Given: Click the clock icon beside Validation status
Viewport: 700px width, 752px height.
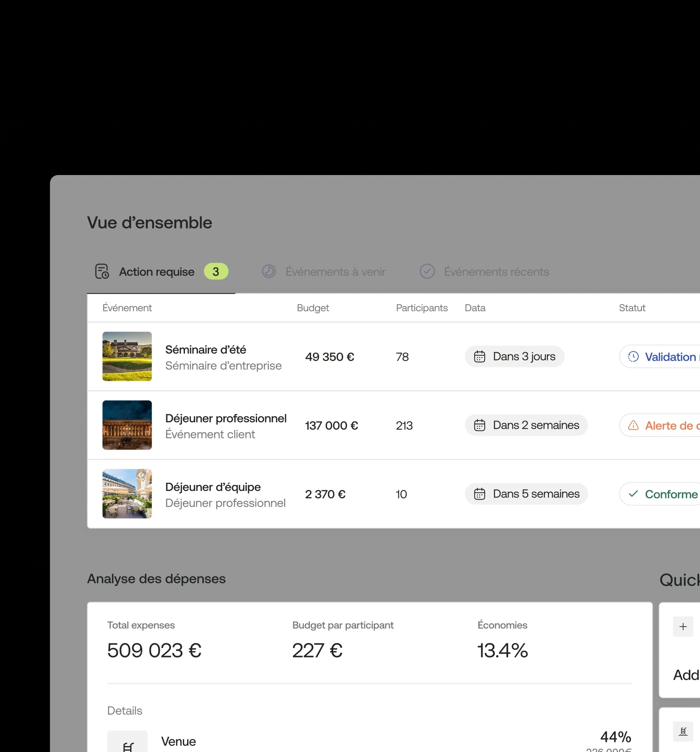Looking at the screenshot, I should tap(633, 357).
